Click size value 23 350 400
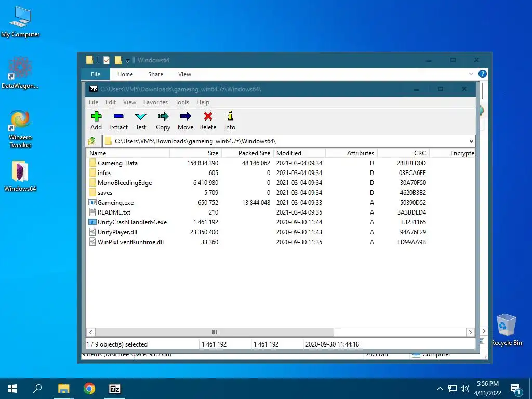 pos(204,232)
